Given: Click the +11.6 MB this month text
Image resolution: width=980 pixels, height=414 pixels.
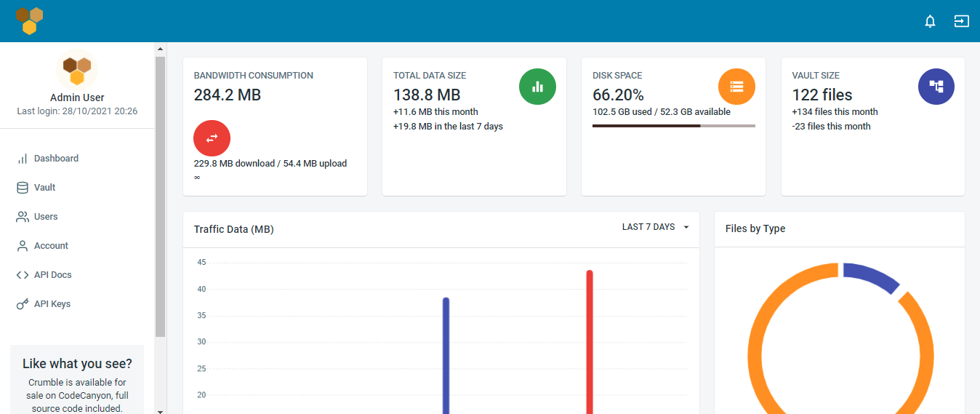Looking at the screenshot, I should 435,112.
